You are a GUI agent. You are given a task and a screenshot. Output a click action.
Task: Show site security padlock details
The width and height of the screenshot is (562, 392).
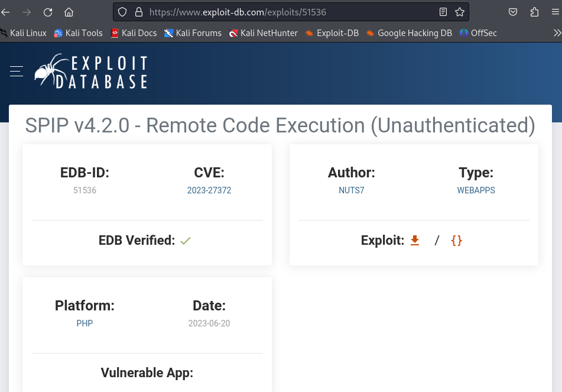point(139,12)
